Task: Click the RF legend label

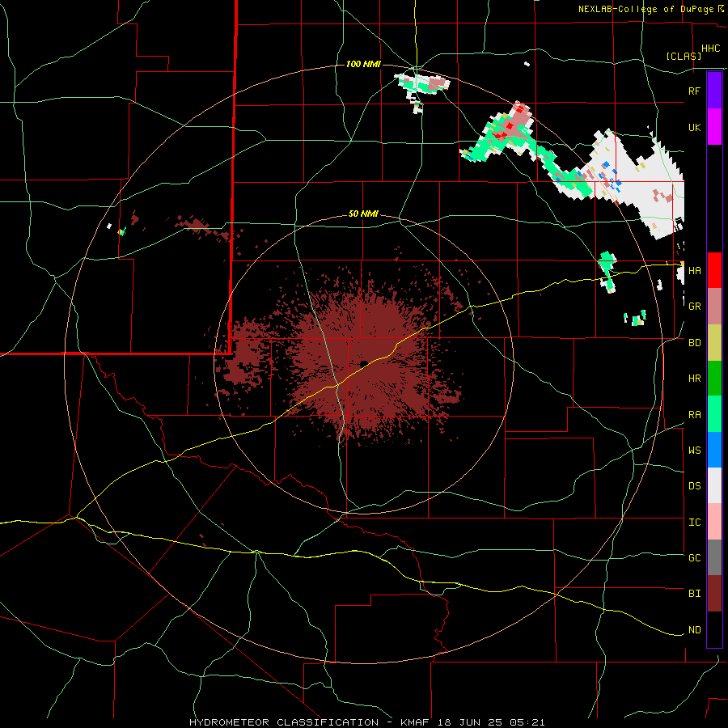Action: (694, 91)
